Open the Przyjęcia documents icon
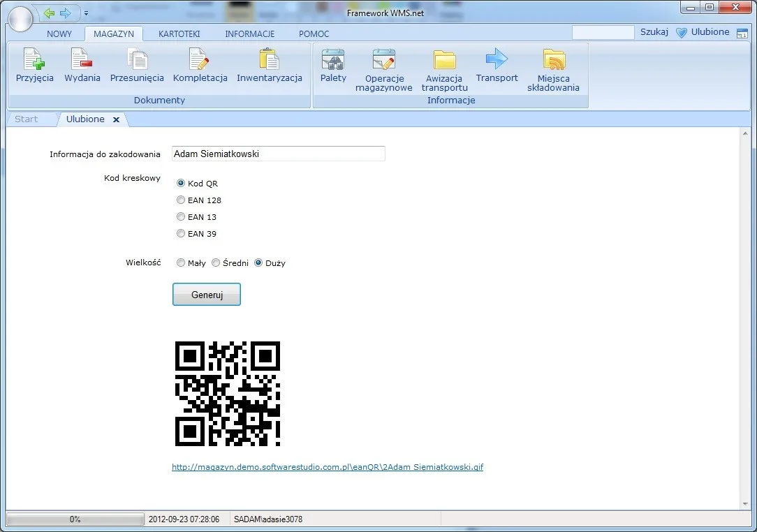This screenshot has height=532, width=757. coord(34,65)
